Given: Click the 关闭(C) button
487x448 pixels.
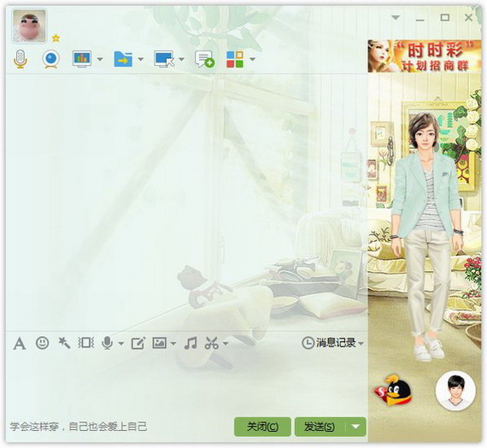Looking at the screenshot, I should pyautogui.click(x=262, y=427).
